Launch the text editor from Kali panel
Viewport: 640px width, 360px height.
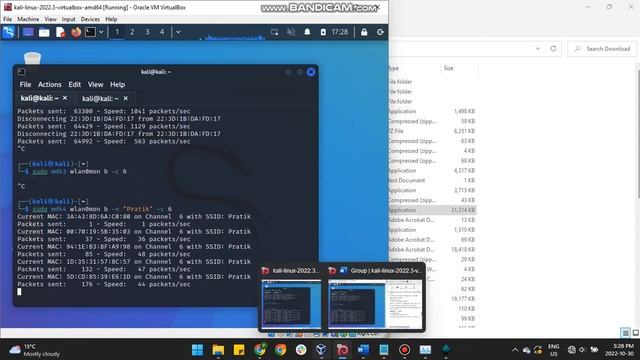tap(60, 32)
